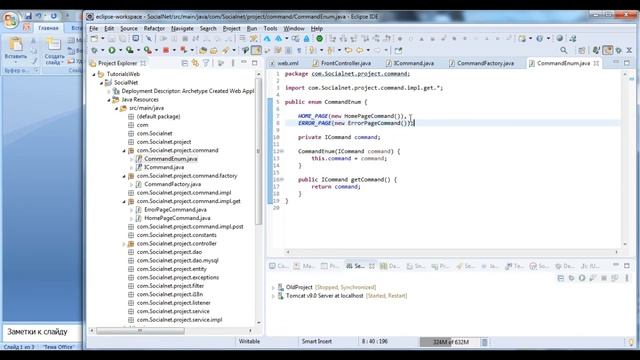Open the Refactor menu
640x360 pixels.
[x=154, y=29]
